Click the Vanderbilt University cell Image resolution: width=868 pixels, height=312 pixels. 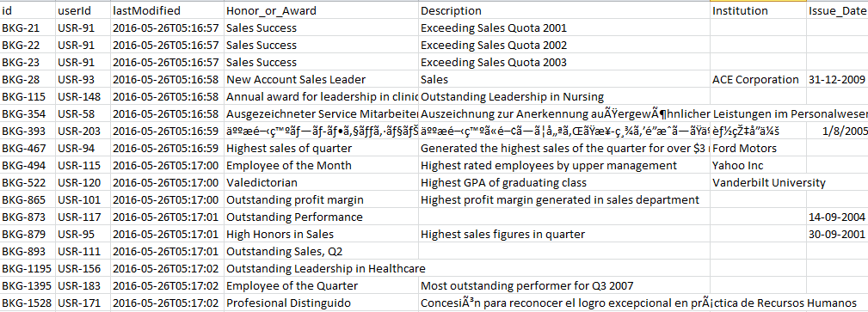point(759,182)
